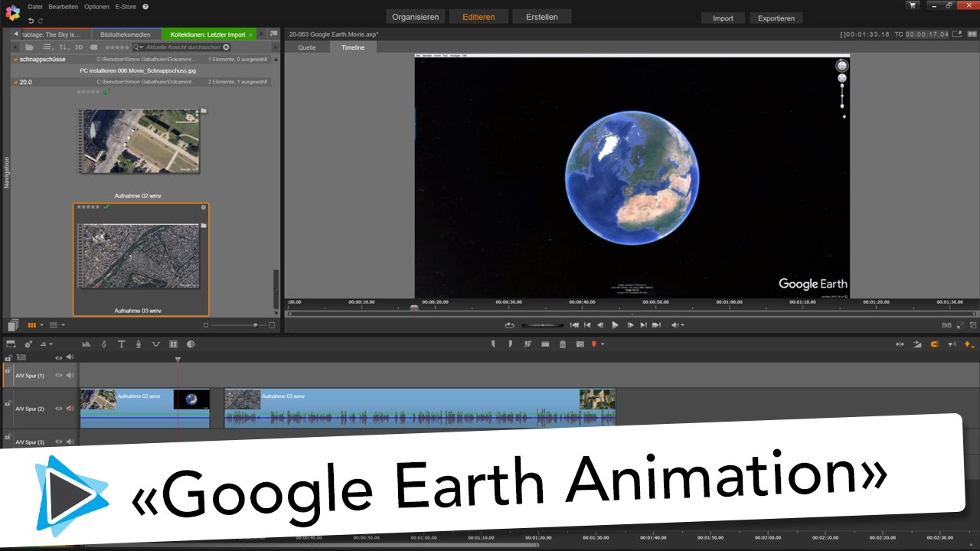Step forward one frame
The height and width of the screenshot is (551, 980).
click(x=630, y=325)
